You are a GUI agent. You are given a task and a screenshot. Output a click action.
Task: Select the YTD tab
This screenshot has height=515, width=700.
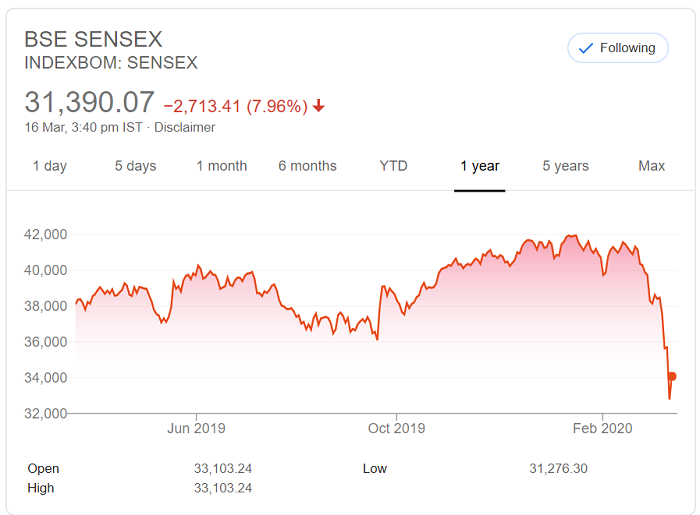pyautogui.click(x=393, y=166)
